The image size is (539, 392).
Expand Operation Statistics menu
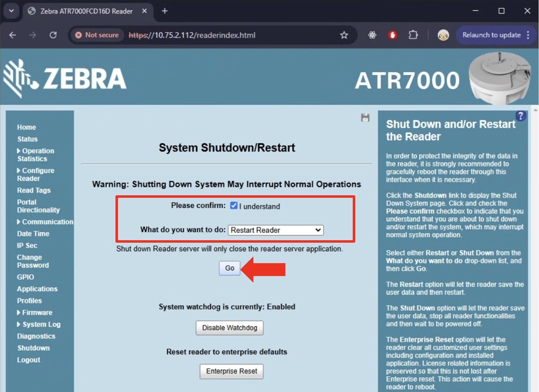(x=35, y=155)
